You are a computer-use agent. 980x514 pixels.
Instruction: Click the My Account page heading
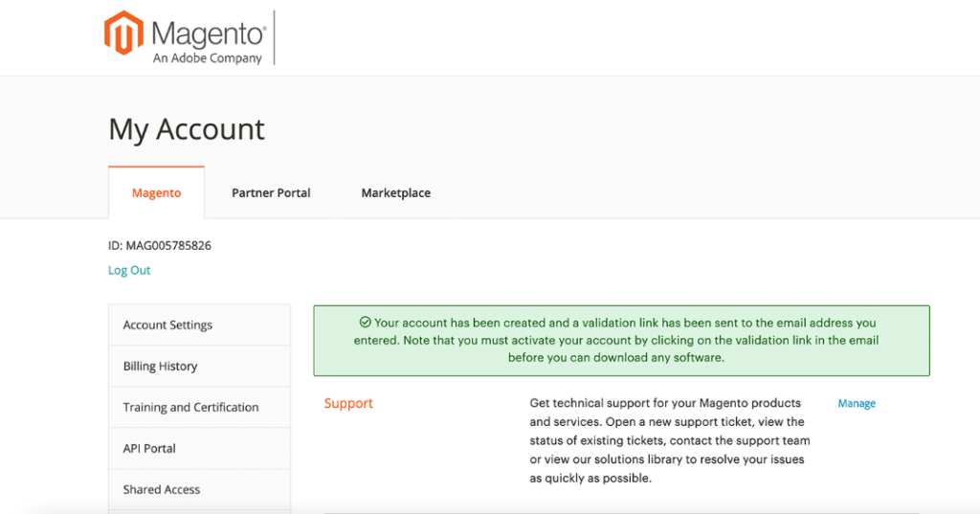(187, 129)
